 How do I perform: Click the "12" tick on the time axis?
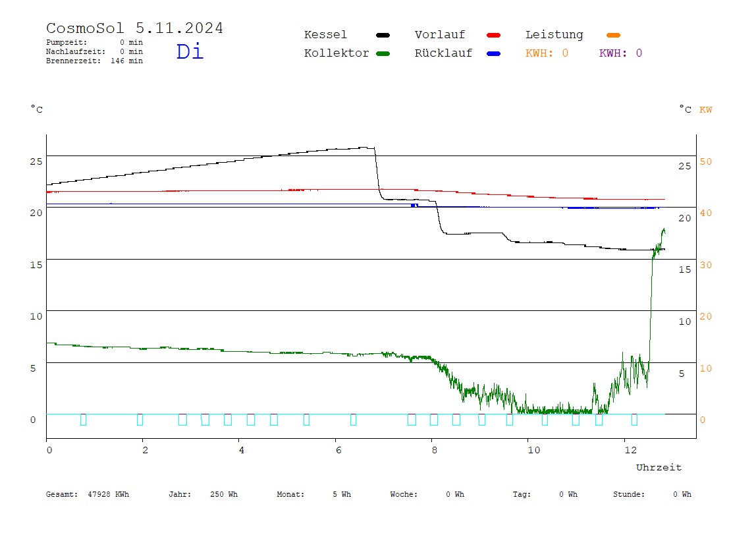(631, 450)
